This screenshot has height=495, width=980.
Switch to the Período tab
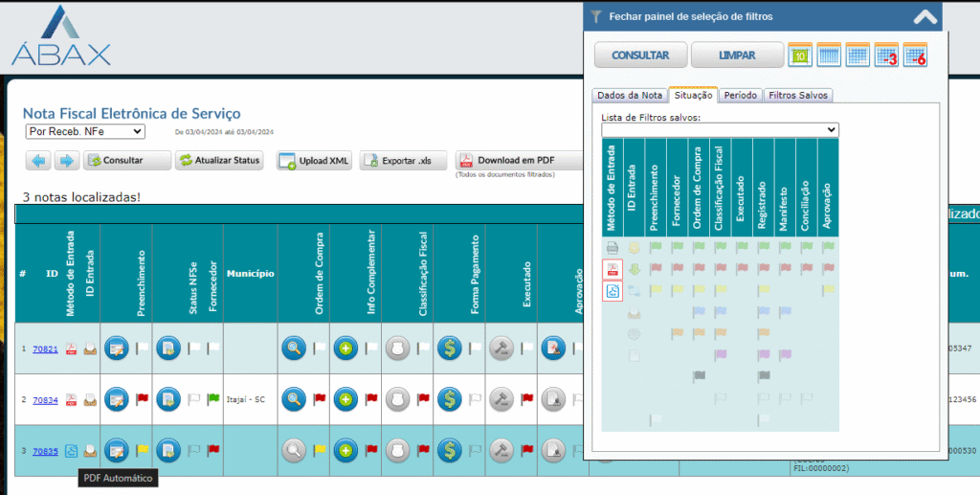tap(741, 95)
